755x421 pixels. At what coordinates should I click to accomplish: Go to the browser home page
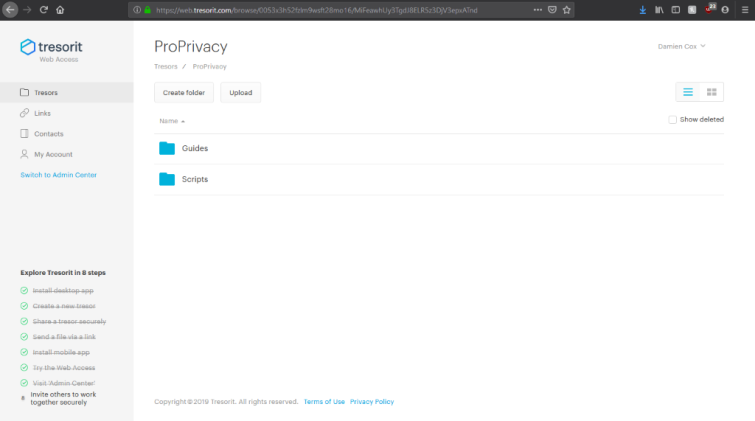click(60, 10)
